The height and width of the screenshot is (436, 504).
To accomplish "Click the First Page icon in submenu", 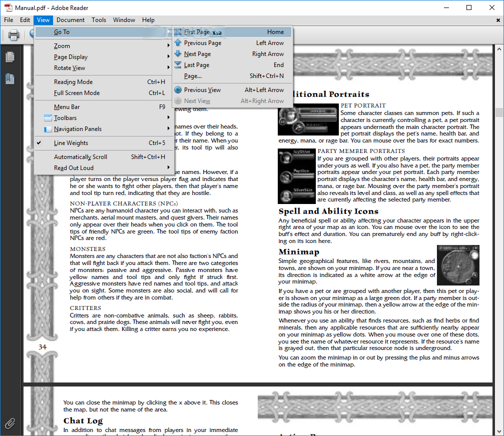I will pyautogui.click(x=178, y=32).
